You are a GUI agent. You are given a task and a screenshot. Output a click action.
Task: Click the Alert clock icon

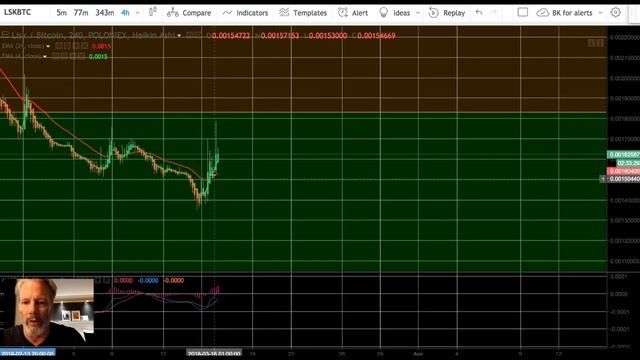(343, 13)
